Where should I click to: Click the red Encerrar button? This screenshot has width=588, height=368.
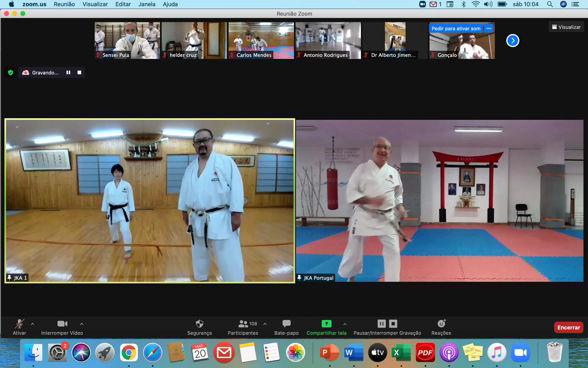tap(568, 327)
